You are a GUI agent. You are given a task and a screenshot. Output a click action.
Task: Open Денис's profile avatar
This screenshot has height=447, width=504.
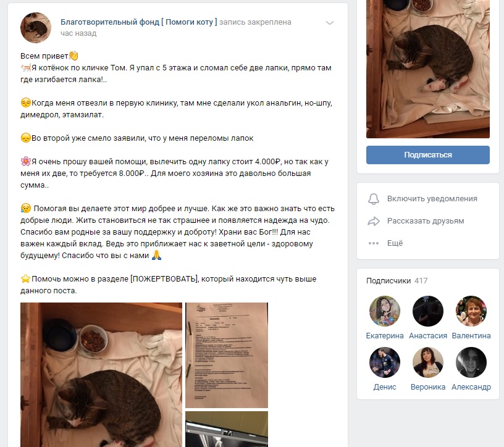(x=385, y=362)
